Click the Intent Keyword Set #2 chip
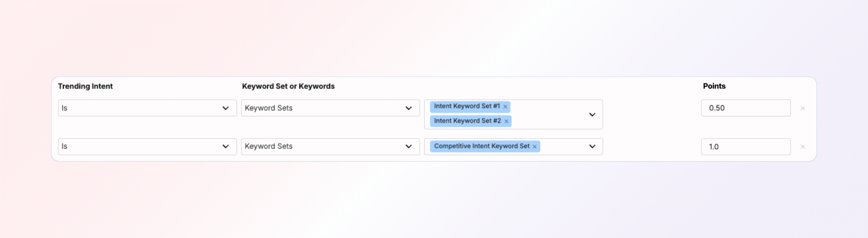Image resolution: width=868 pixels, height=238 pixels. pyautogui.click(x=467, y=121)
